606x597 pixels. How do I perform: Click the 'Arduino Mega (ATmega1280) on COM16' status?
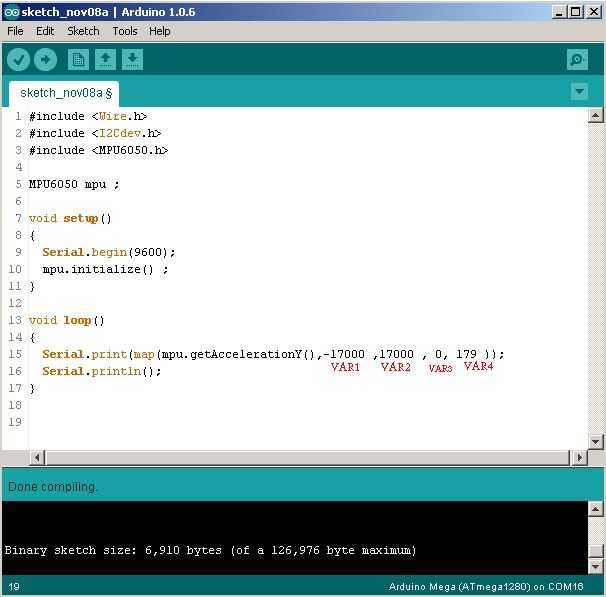point(486,587)
